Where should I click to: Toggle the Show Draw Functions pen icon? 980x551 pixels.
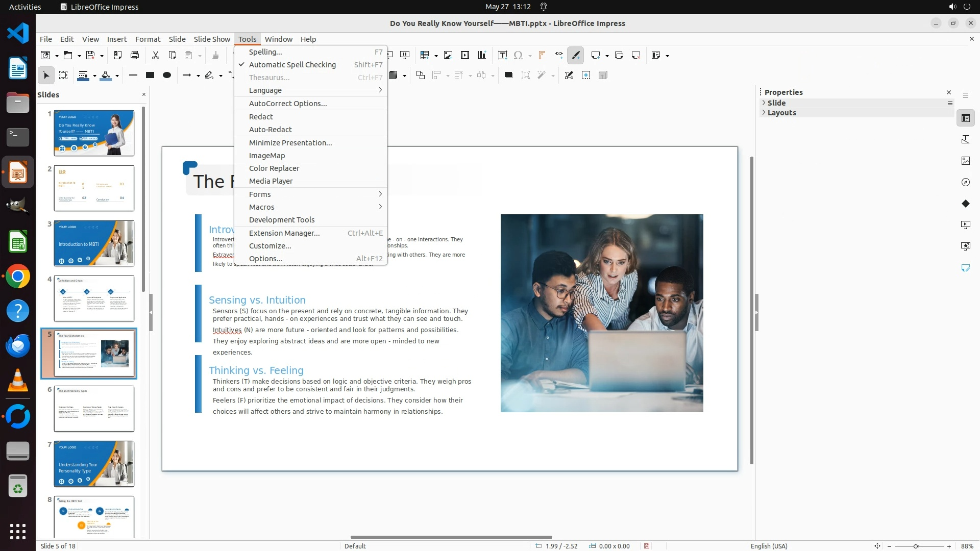(x=575, y=55)
